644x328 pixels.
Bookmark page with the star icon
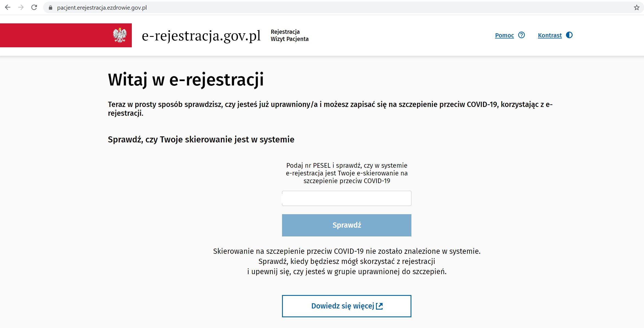coord(637,7)
